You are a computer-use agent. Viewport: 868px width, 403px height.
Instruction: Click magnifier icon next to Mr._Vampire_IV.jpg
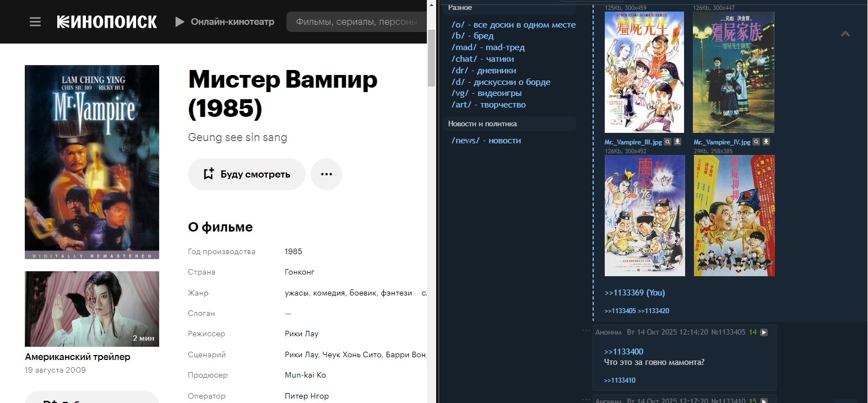click(x=756, y=142)
